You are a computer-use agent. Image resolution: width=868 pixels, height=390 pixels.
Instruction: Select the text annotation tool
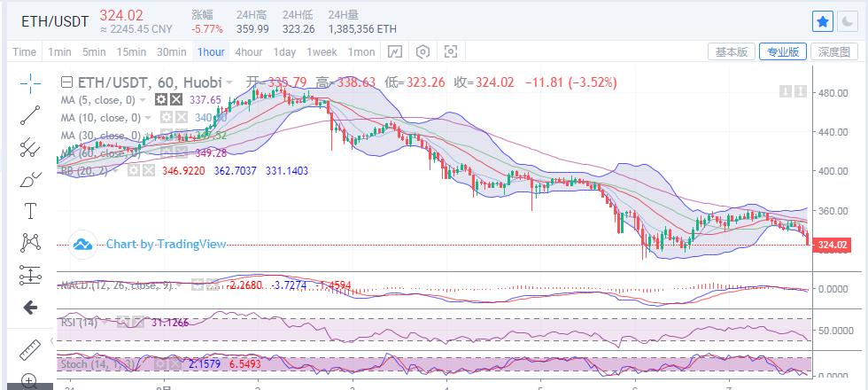(30, 211)
